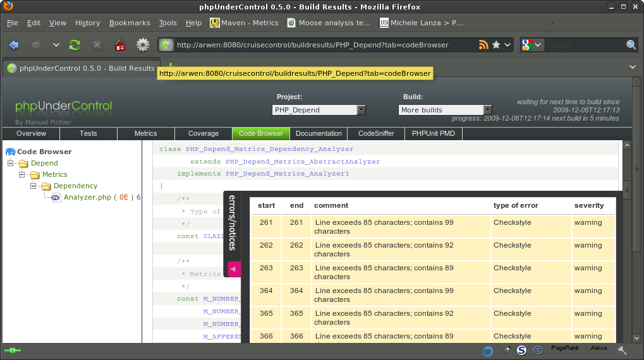Collapse the Metrics folder in the tree
Screen dimensions: 644x360
click(22, 174)
